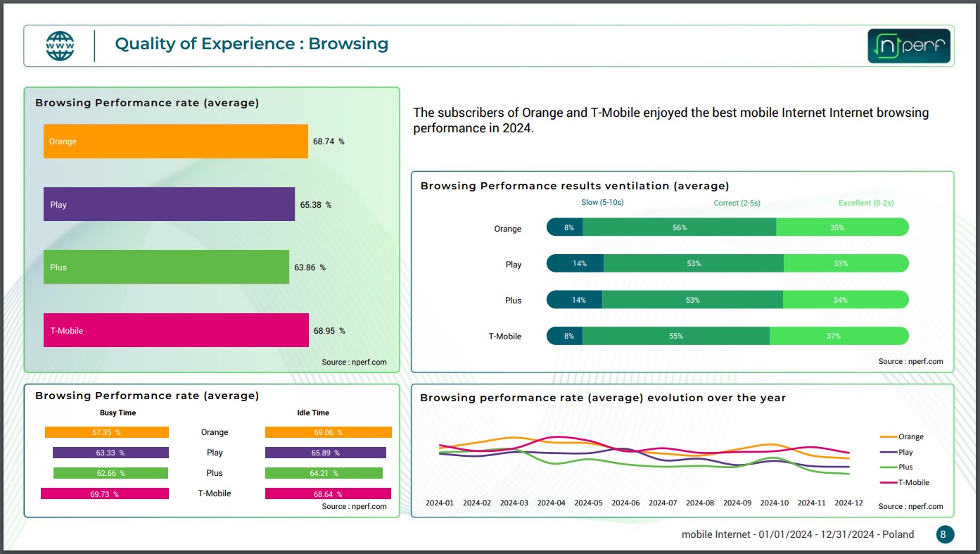980x554 pixels.
Task: Click the summary sentence about Orange and T-Mobile
Action: tap(671, 120)
